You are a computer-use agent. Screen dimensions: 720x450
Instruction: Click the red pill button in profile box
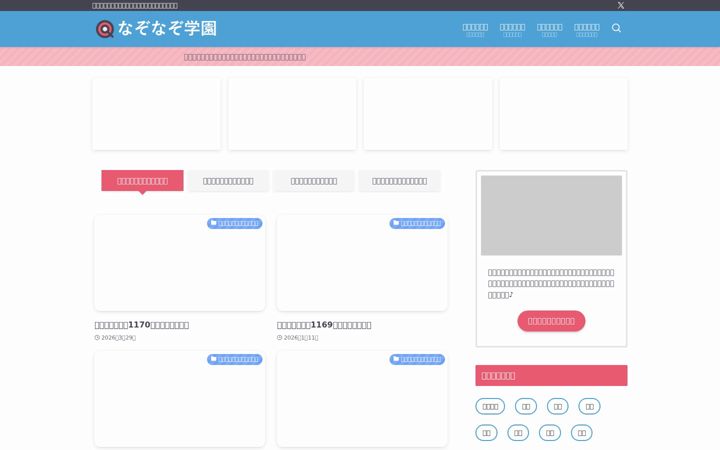pos(551,321)
